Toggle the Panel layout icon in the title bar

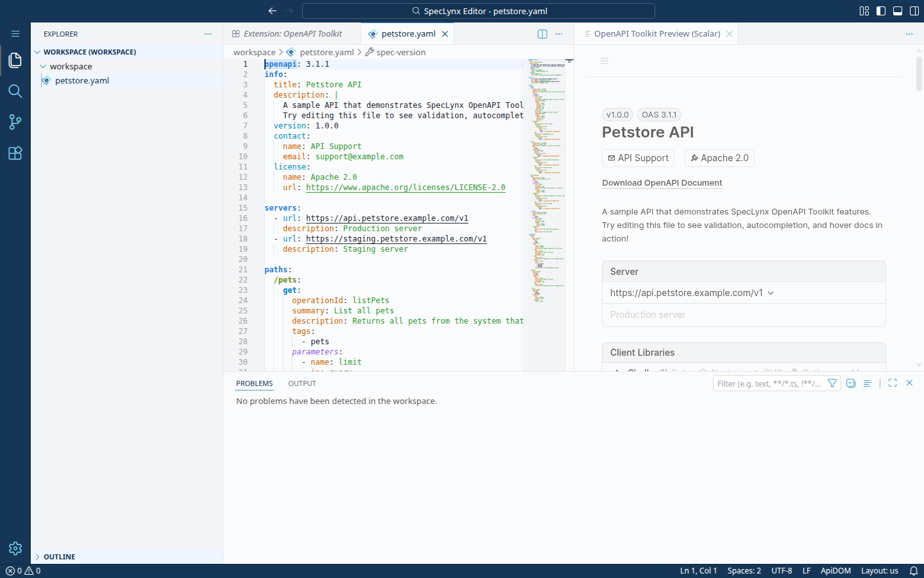coord(898,11)
